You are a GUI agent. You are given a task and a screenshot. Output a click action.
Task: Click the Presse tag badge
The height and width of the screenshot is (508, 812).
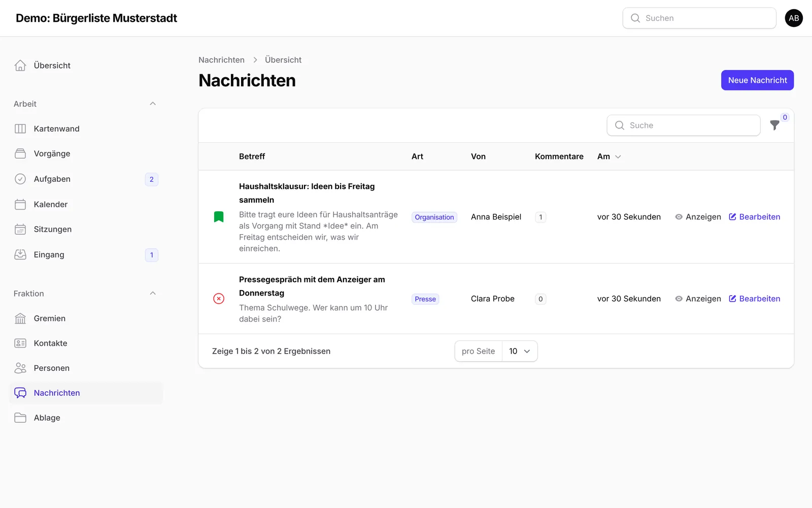[425, 299]
